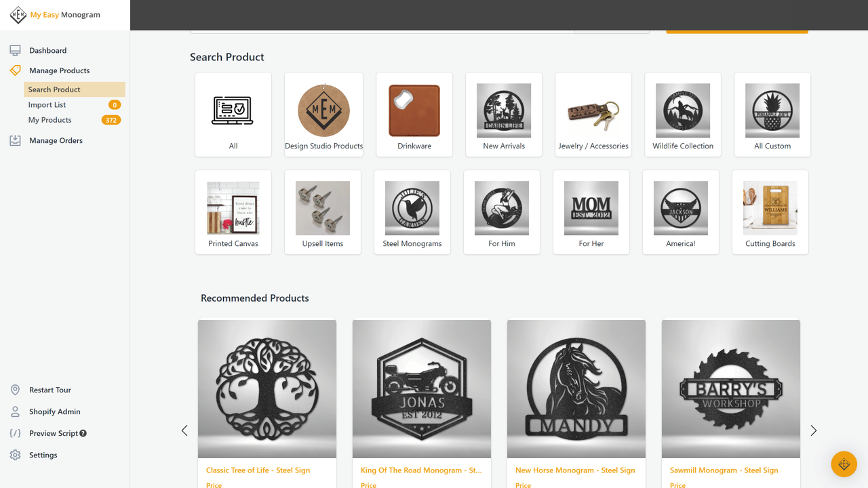Viewport: 868px width, 488px height.
Task: Click the floating orange MEM action button
Action: 844,464
